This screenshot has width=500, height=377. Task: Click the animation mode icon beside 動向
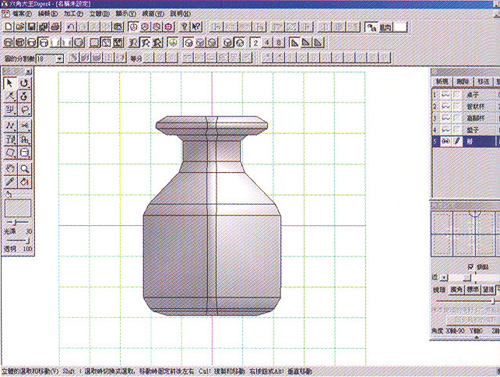point(371,27)
